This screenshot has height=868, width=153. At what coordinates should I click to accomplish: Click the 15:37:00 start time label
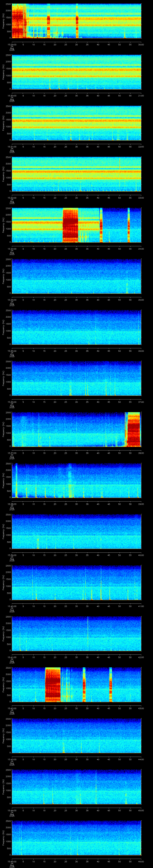pos(12,453)
